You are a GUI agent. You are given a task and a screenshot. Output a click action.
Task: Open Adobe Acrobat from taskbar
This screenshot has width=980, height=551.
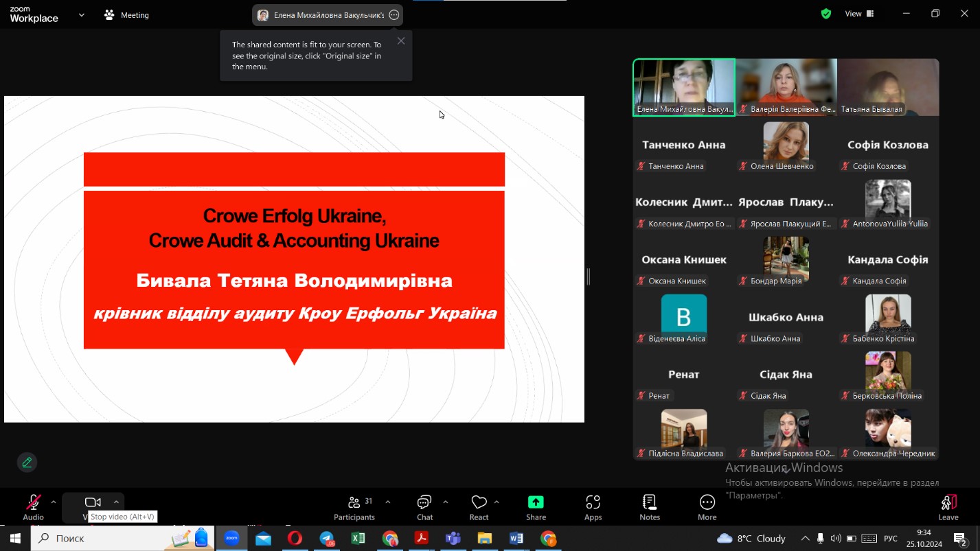tap(422, 539)
